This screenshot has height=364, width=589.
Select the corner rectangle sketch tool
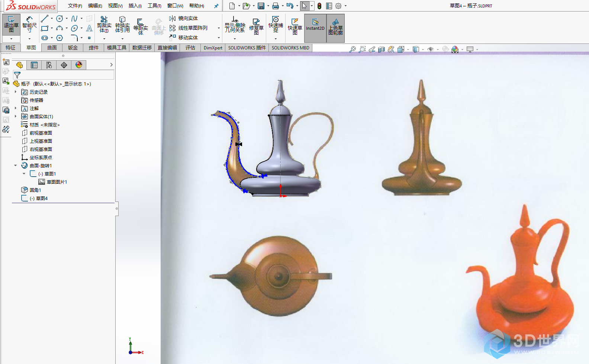(45, 28)
